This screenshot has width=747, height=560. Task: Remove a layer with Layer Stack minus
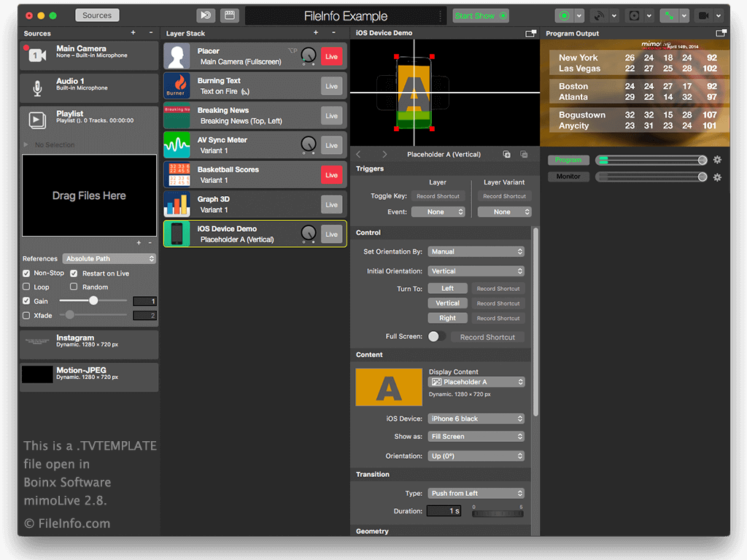(333, 32)
